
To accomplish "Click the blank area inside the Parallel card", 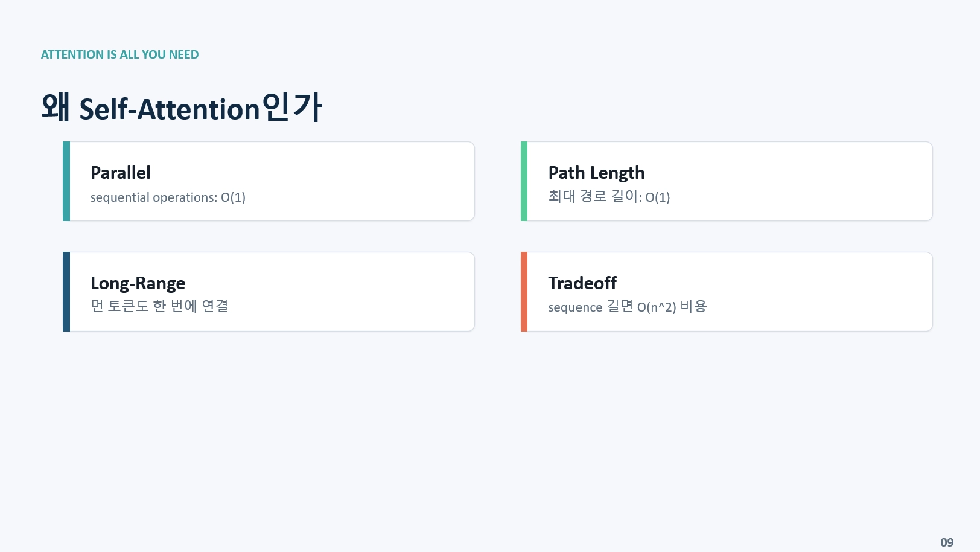I will point(362,181).
